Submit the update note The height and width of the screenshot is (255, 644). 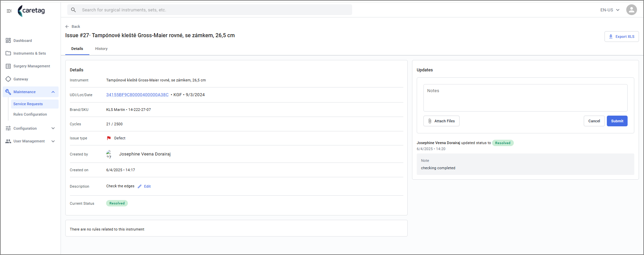pos(617,121)
